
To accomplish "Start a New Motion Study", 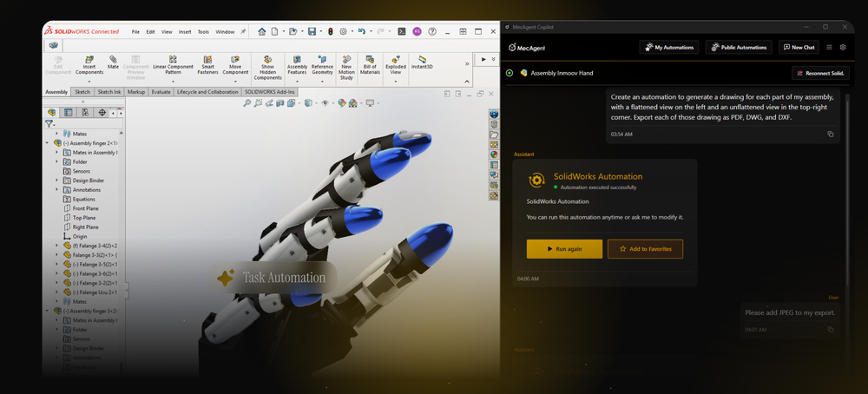I will click(346, 67).
